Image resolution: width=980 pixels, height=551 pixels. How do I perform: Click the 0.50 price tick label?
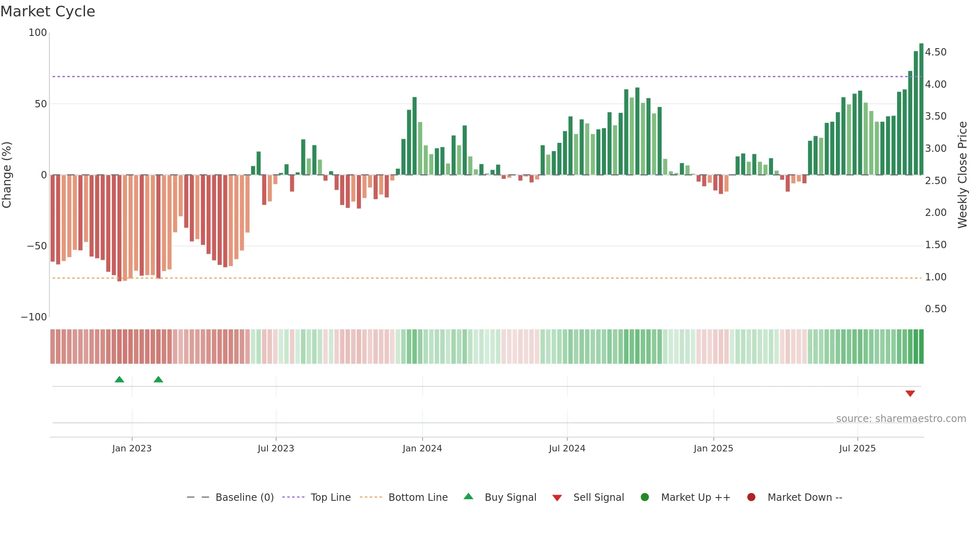(936, 309)
